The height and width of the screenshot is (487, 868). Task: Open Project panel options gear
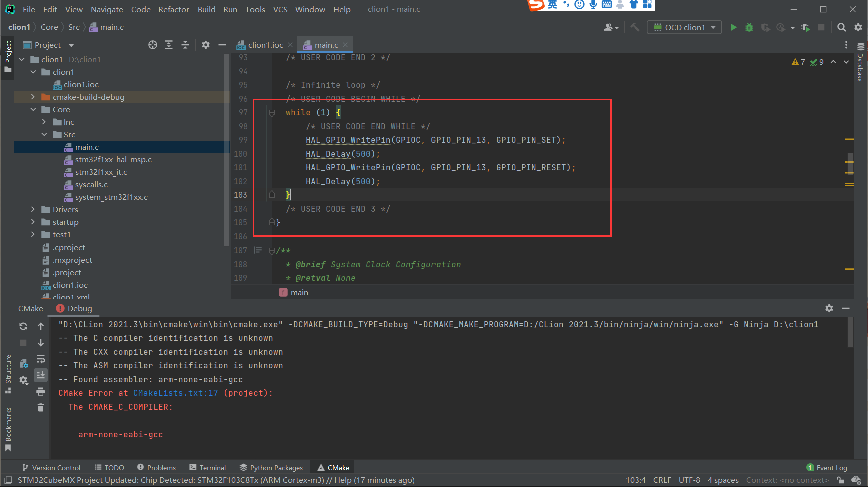click(x=206, y=45)
